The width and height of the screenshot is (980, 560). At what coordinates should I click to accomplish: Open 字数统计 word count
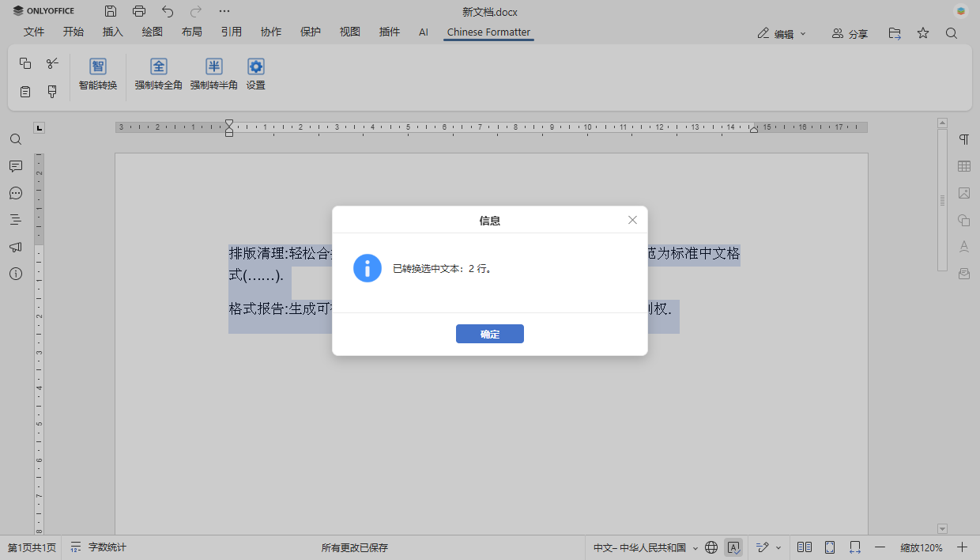coord(99,547)
